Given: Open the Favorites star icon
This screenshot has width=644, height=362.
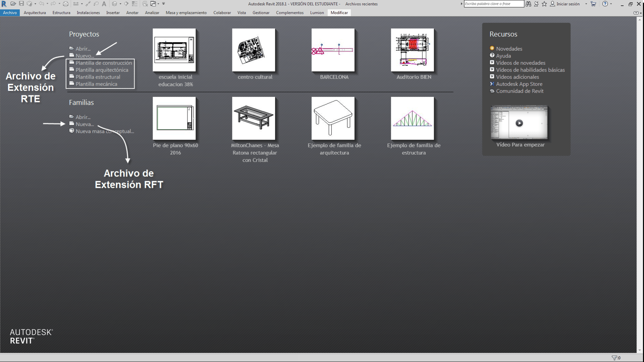Looking at the screenshot, I should [x=544, y=4].
